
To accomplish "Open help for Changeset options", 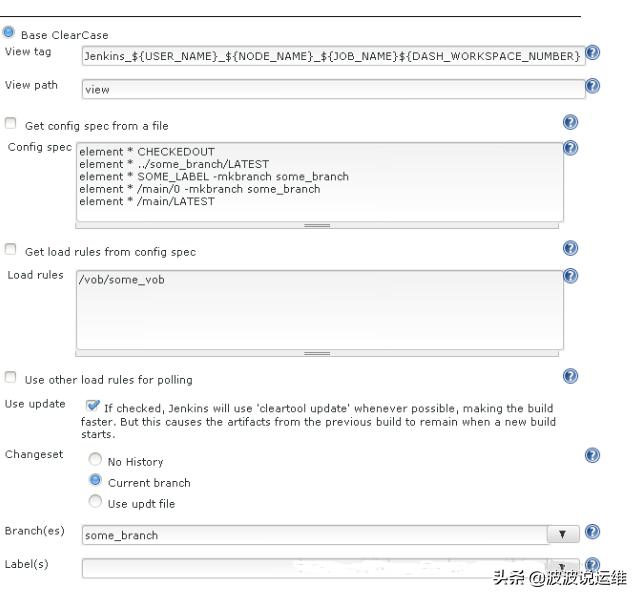I will [592, 455].
